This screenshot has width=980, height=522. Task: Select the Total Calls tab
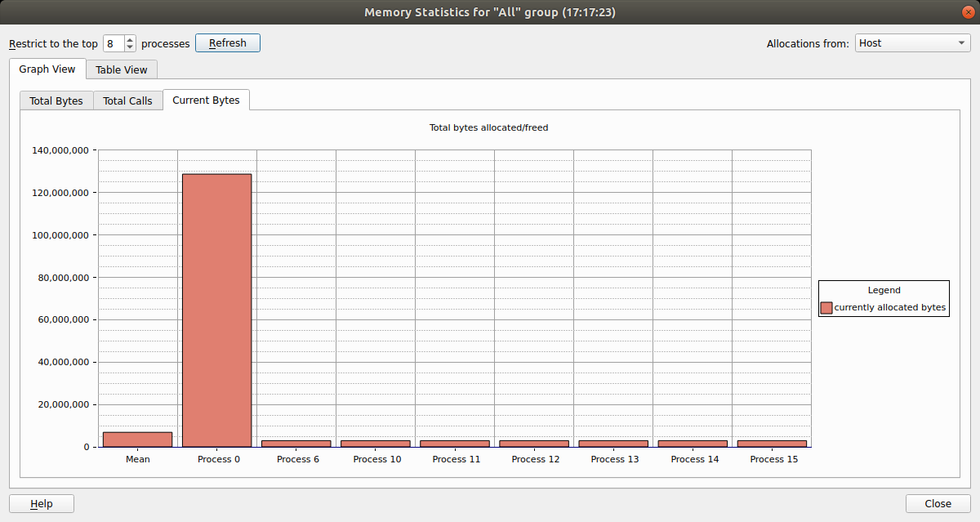(127, 100)
